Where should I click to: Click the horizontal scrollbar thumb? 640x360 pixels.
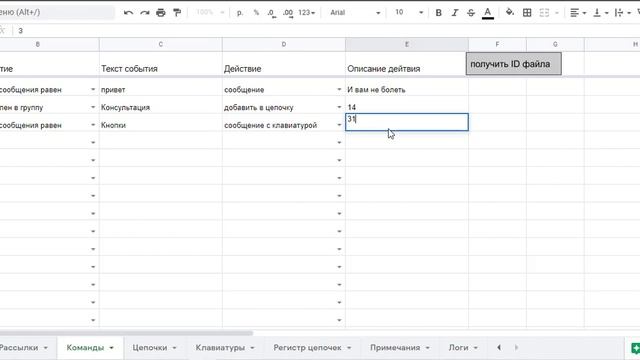click(127, 333)
